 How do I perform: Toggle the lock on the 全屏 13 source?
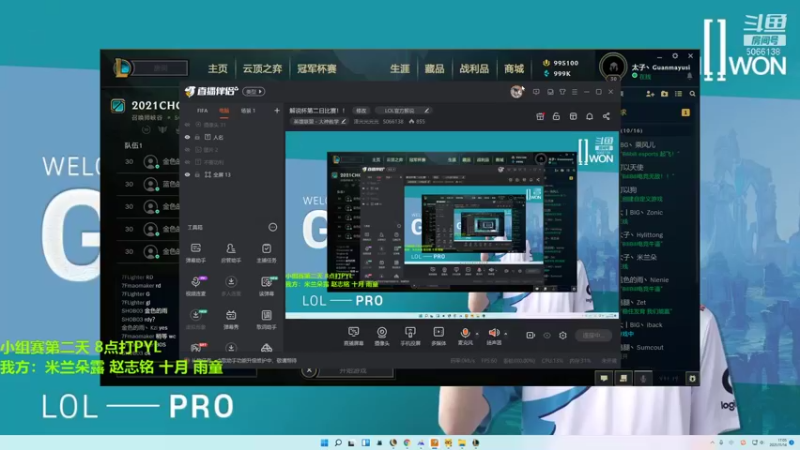[197, 174]
